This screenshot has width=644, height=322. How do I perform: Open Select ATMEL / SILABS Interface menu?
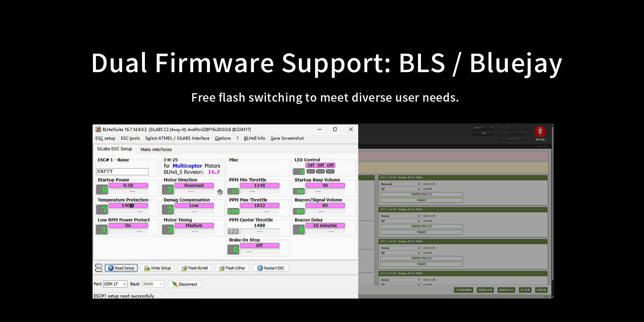177,138
